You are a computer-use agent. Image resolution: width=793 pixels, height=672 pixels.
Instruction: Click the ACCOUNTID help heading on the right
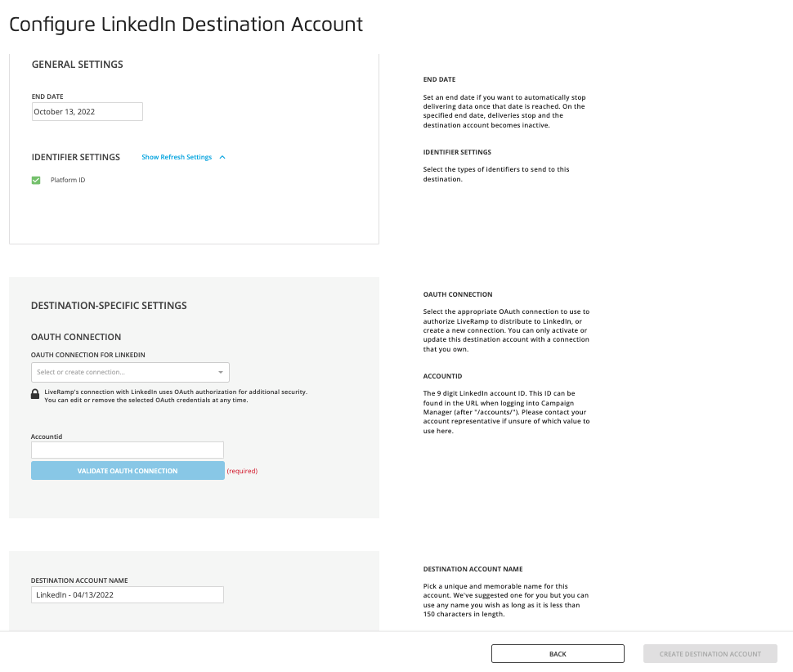click(x=442, y=376)
